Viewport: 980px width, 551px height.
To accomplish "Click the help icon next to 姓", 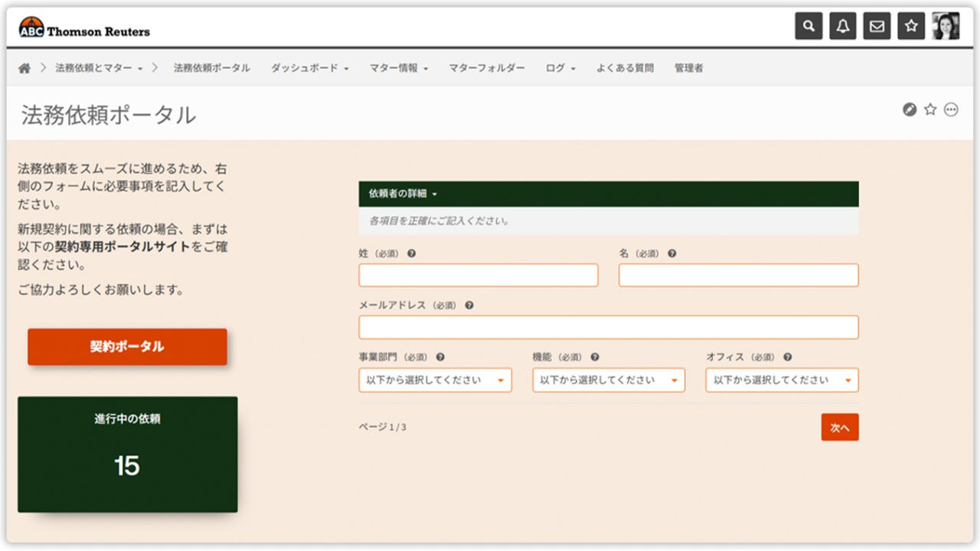I will click(x=412, y=253).
